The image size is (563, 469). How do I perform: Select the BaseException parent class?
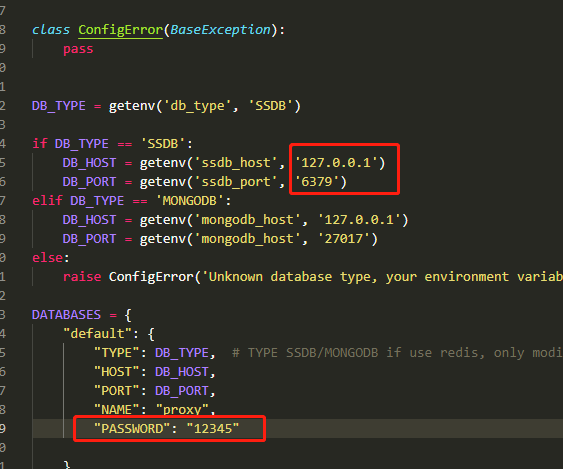click(x=220, y=30)
